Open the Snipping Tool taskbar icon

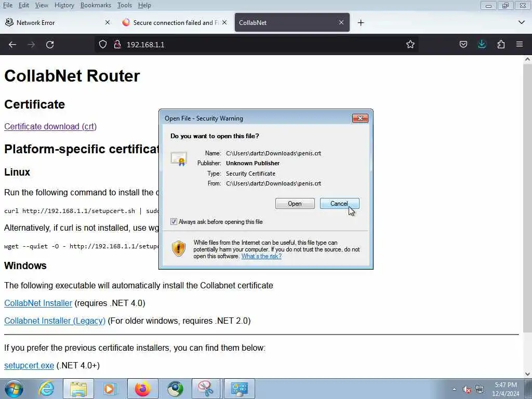pyautogui.click(x=206, y=389)
